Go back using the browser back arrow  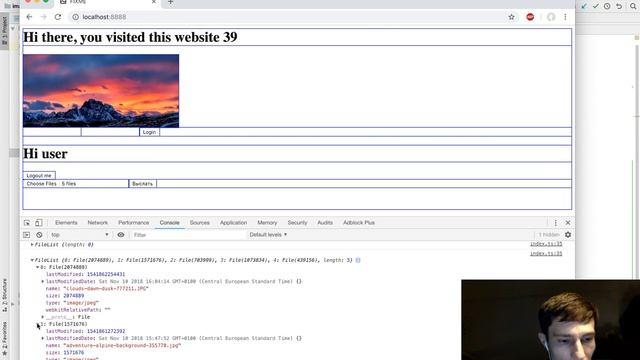pyautogui.click(x=29, y=17)
